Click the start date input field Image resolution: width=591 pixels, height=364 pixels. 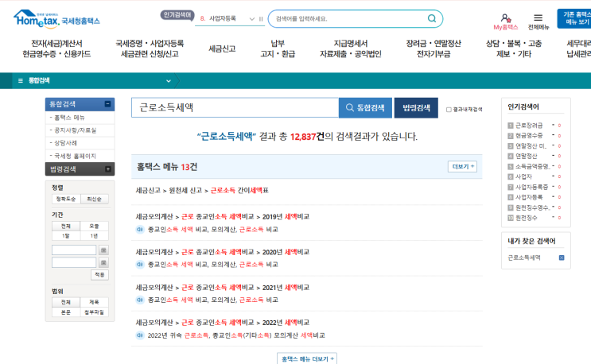point(74,250)
